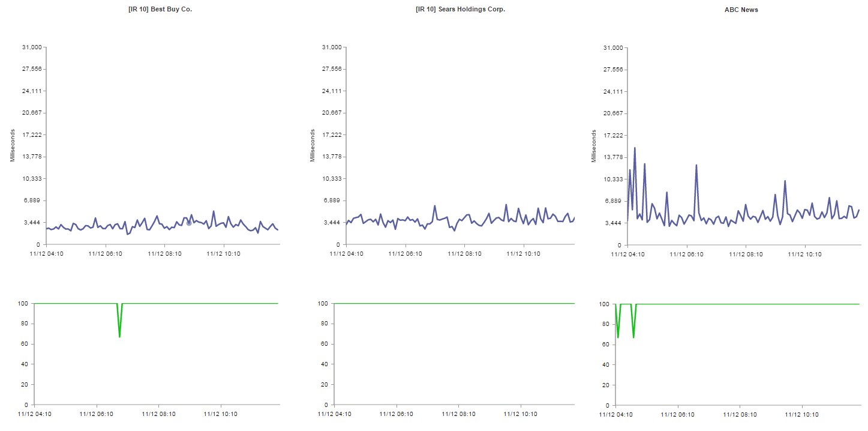Click "11/12 04:10" under Best Buy response chart

47,254
